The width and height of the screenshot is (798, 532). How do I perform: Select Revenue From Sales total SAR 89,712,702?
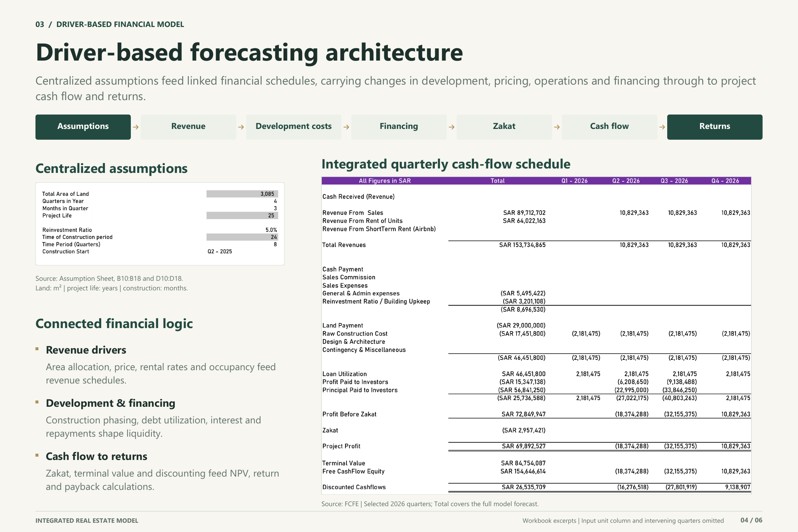pos(524,213)
